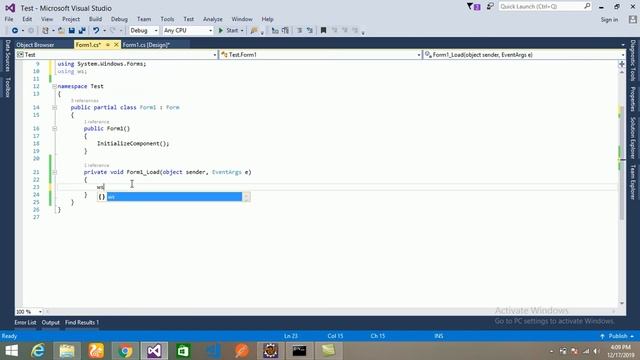
Task: Open the Find Results 1 panel tab
Action: click(x=82, y=322)
